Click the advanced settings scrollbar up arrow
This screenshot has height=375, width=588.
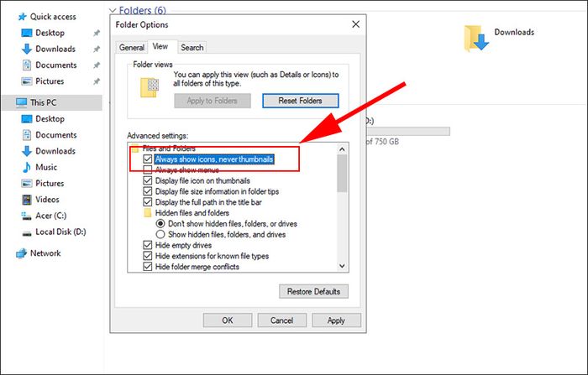coord(342,149)
